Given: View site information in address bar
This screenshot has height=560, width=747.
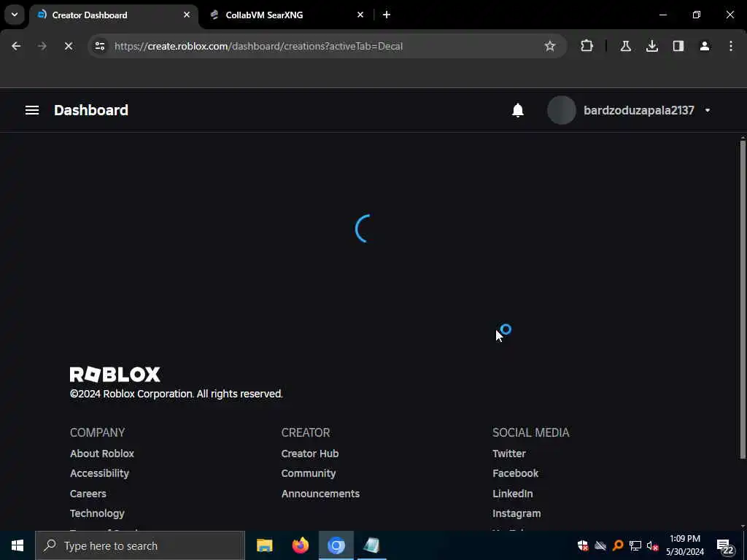Looking at the screenshot, I should click(x=100, y=46).
